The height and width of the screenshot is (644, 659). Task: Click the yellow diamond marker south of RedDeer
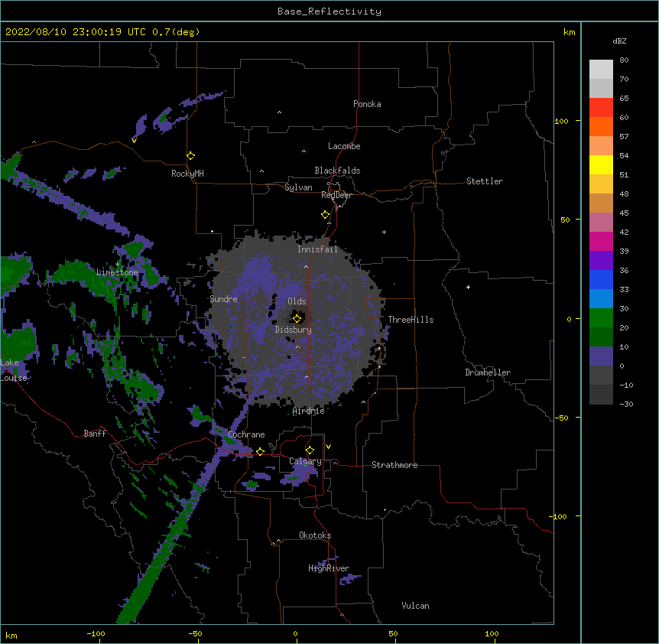tap(326, 215)
